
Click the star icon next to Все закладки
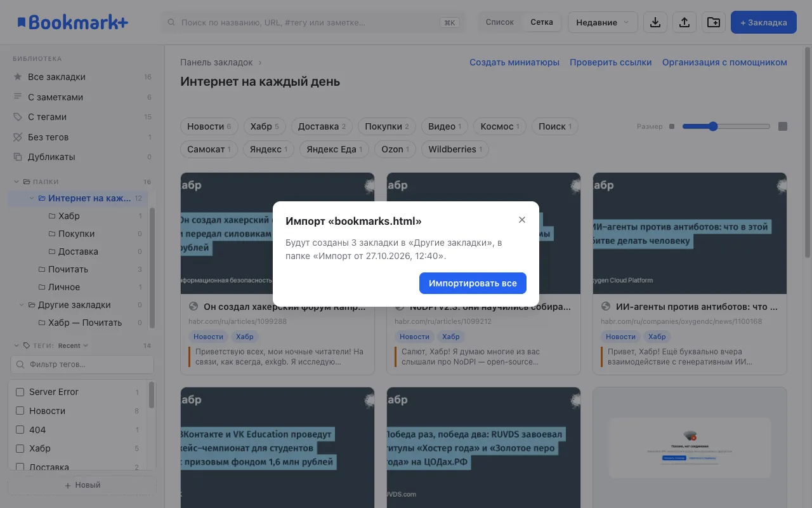18,77
